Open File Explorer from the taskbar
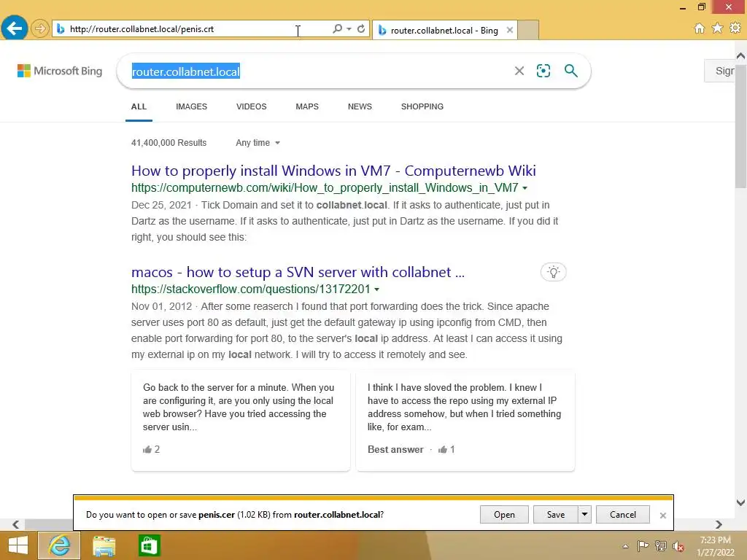 pos(104,545)
